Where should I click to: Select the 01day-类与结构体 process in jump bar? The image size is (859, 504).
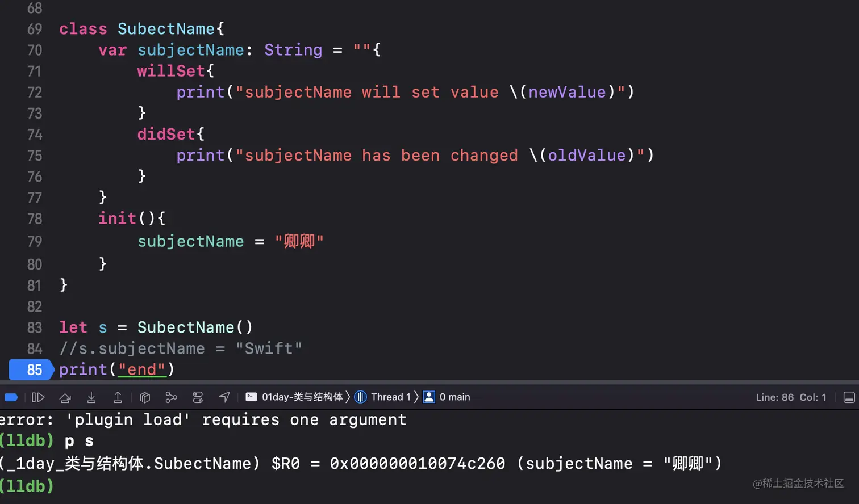(x=294, y=397)
